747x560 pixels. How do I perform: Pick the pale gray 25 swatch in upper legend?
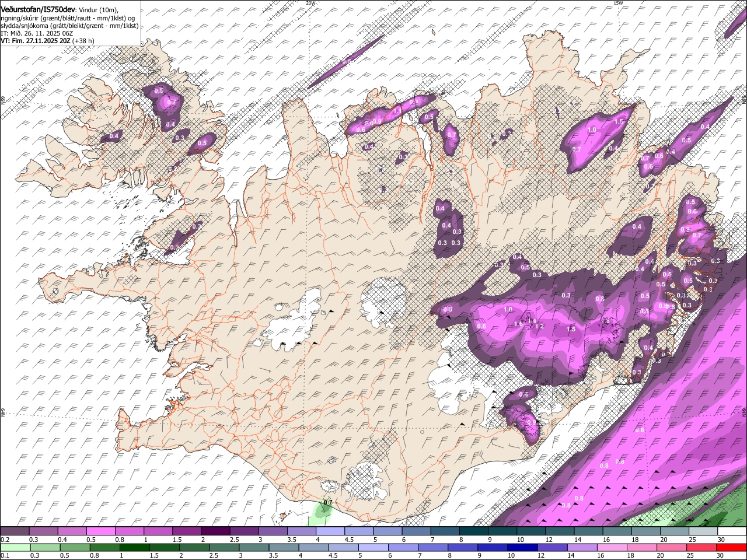pos(704,531)
